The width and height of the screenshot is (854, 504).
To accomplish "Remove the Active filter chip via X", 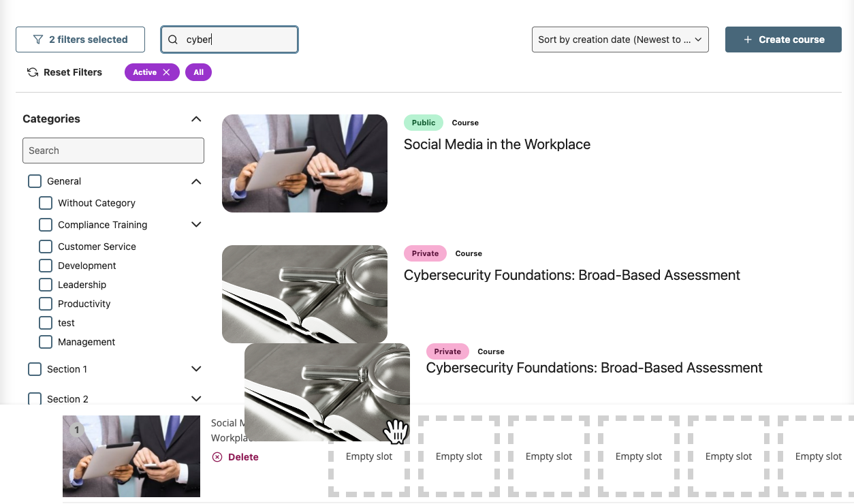I will 166,72.
